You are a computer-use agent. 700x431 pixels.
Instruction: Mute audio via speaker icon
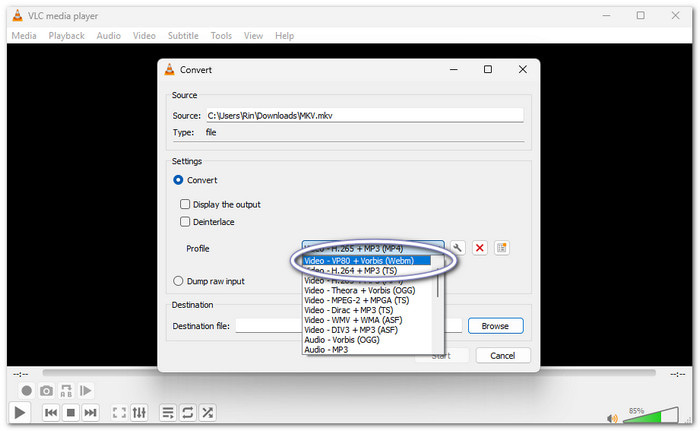click(612, 418)
